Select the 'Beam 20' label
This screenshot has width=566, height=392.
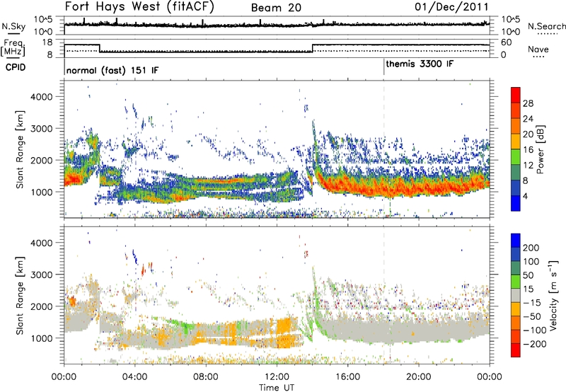(x=276, y=8)
